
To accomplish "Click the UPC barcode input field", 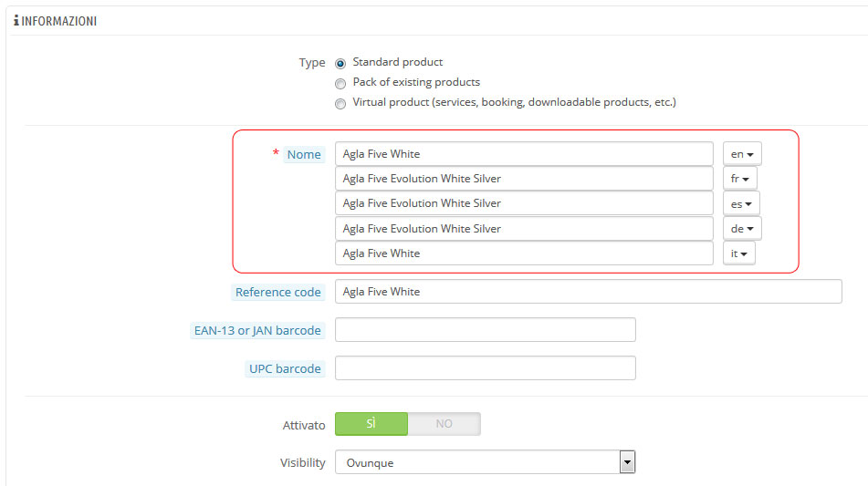I will pos(485,368).
